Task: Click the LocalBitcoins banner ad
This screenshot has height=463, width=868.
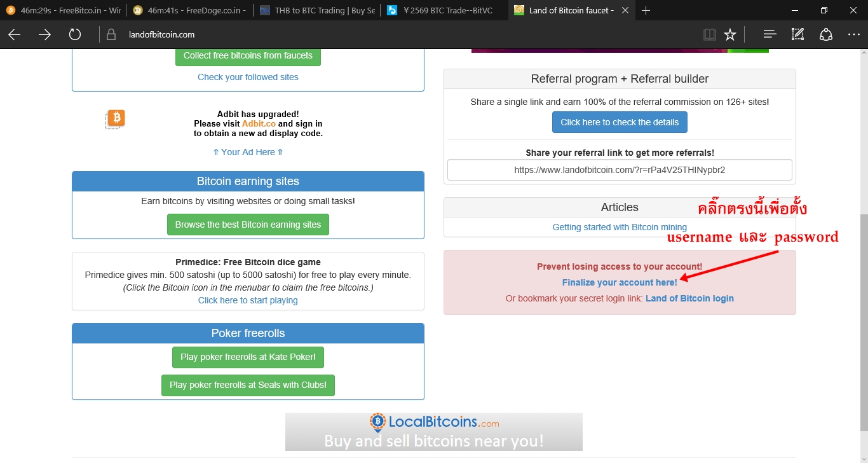Action: [x=433, y=432]
